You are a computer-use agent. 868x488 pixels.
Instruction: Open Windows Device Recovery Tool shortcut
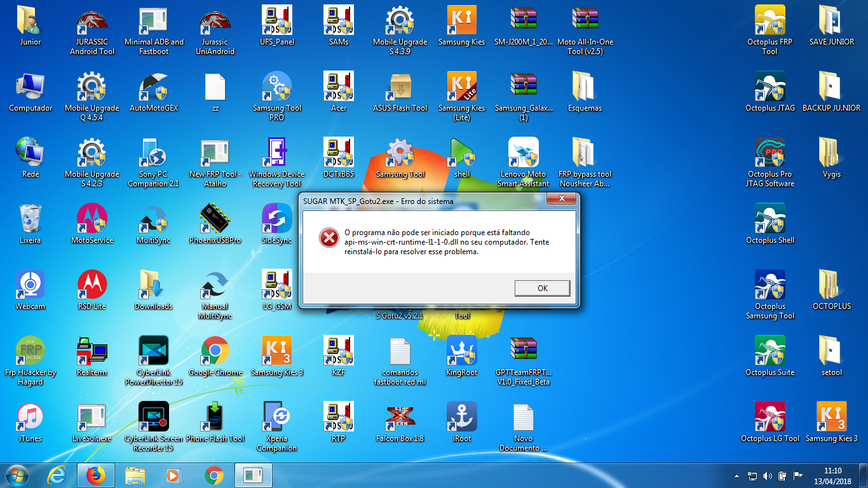click(277, 163)
